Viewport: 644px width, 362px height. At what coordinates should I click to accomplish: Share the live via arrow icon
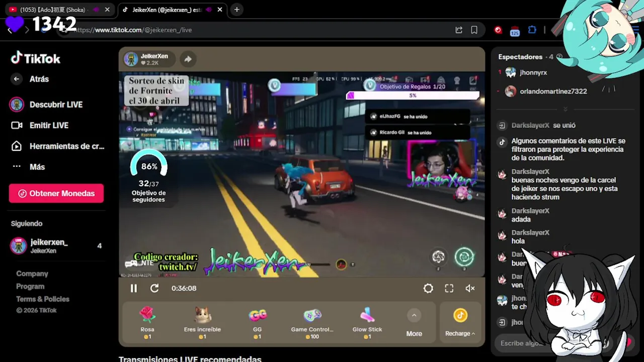pyautogui.click(x=188, y=59)
